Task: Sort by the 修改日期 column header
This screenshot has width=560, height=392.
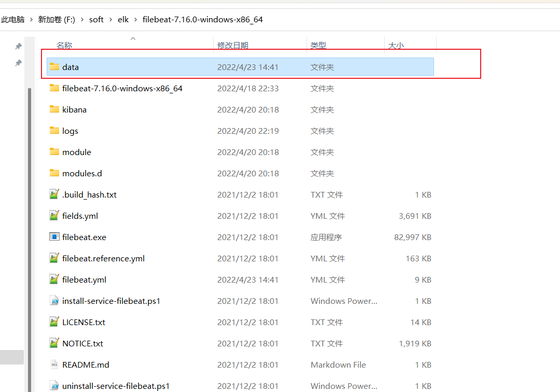Action: 233,45
